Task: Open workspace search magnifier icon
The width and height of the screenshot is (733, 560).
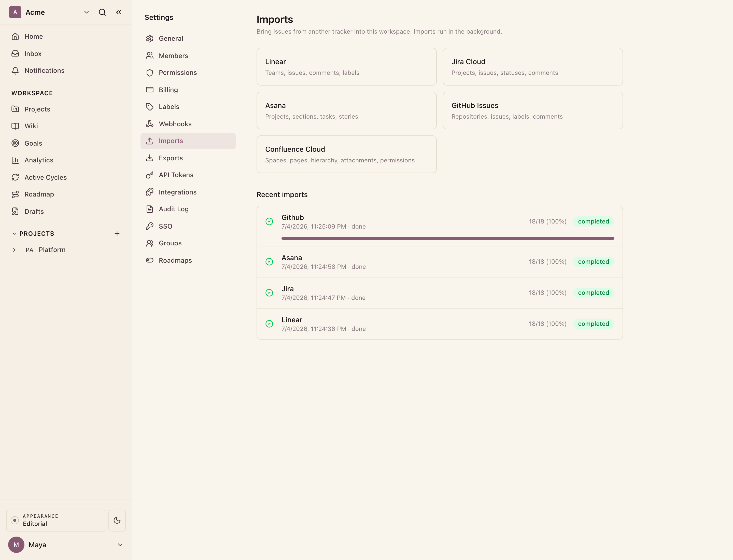Action: (x=102, y=12)
